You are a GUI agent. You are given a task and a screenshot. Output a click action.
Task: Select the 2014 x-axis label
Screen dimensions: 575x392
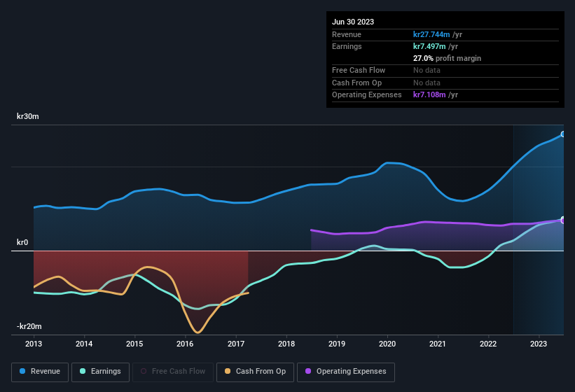84,344
